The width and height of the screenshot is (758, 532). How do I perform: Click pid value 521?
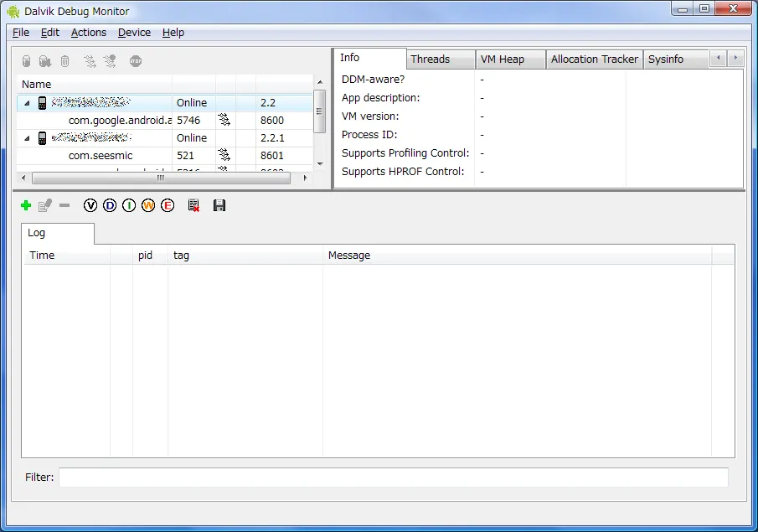pos(185,156)
